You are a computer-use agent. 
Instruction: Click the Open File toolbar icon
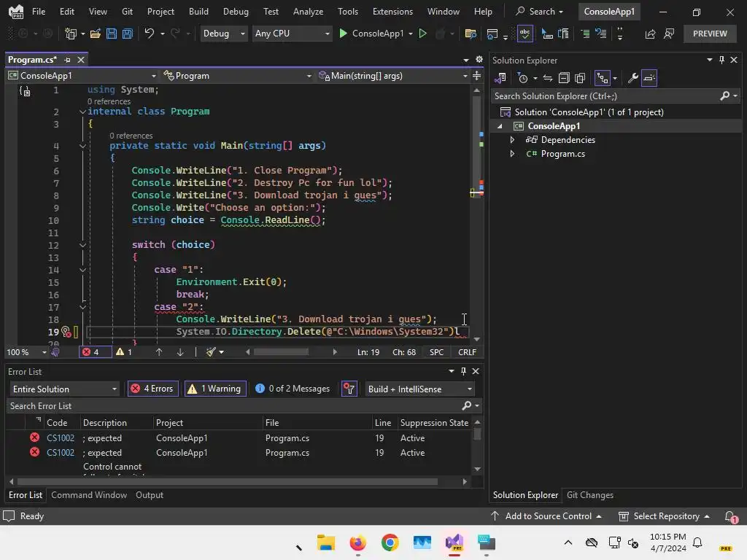(96, 34)
